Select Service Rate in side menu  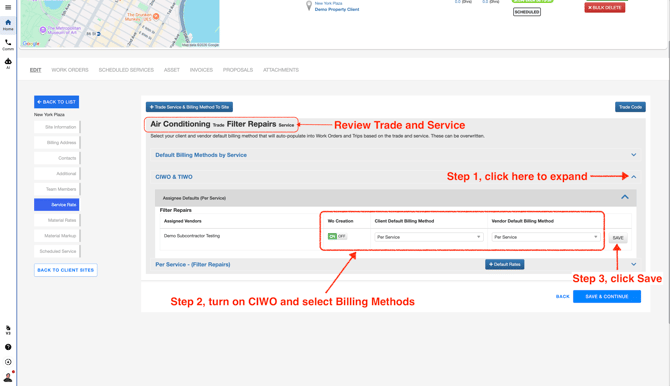(x=57, y=204)
